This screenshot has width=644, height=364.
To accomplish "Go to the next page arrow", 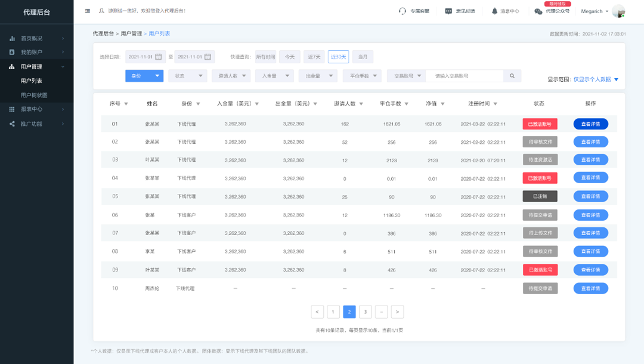I will tap(397, 312).
